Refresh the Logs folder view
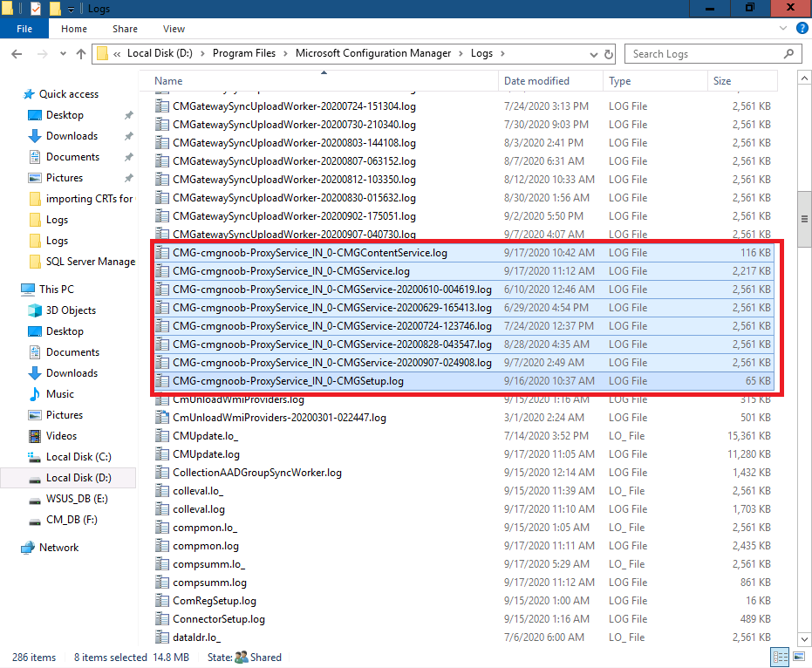The width and height of the screenshot is (812, 668). pos(609,54)
